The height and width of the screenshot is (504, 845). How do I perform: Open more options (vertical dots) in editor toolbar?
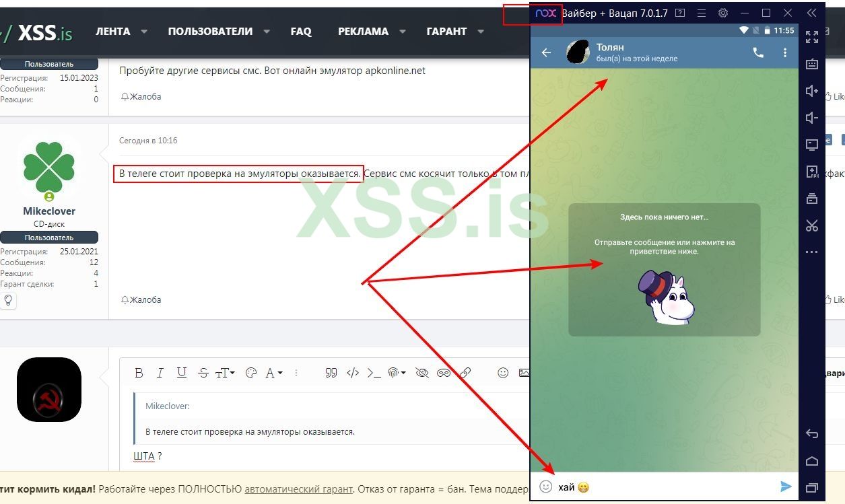(296, 373)
